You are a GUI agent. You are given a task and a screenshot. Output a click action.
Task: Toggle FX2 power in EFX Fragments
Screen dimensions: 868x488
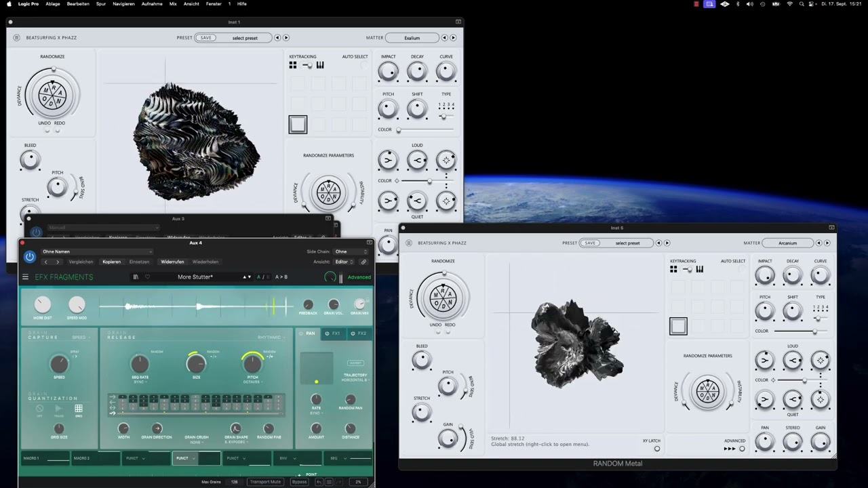[353, 333]
